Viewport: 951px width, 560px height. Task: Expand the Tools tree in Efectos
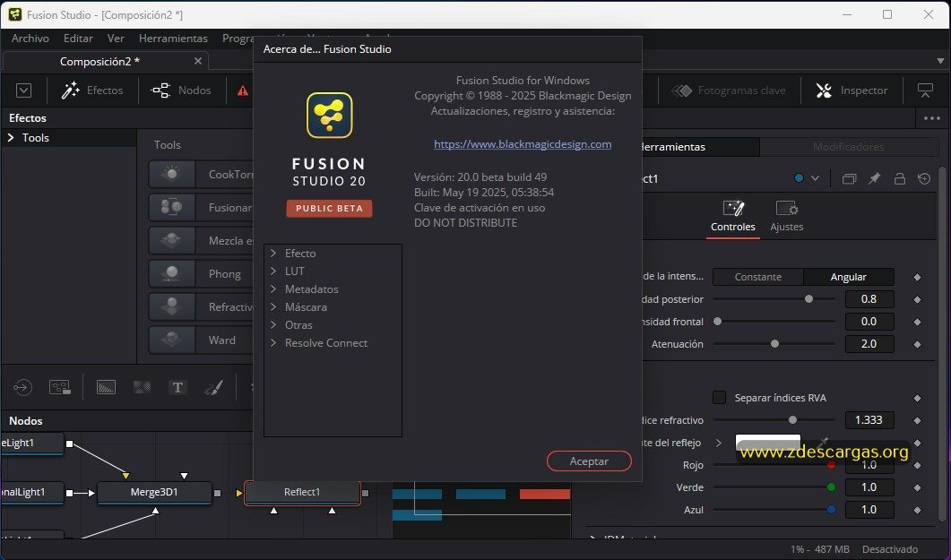11,138
